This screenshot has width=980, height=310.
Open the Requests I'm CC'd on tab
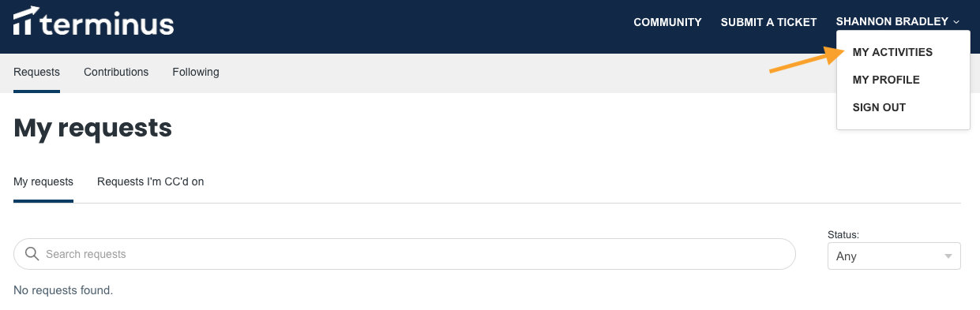(x=151, y=181)
